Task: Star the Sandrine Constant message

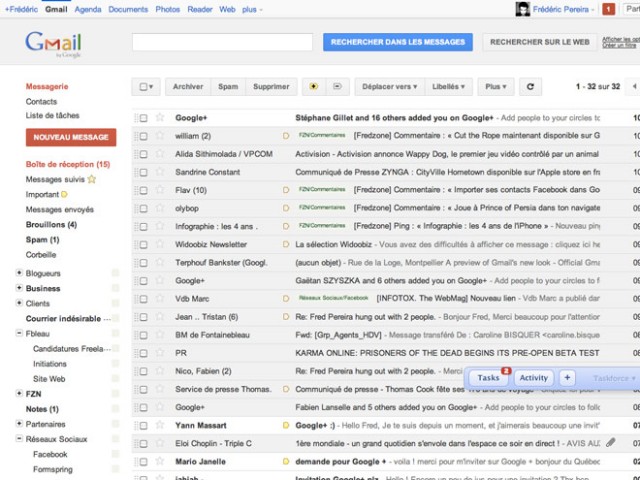Action: pyautogui.click(x=160, y=172)
